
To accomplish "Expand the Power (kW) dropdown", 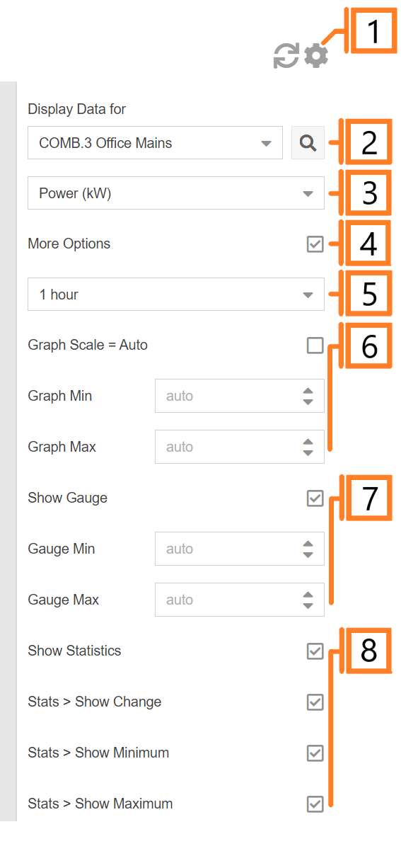I will tap(176, 193).
